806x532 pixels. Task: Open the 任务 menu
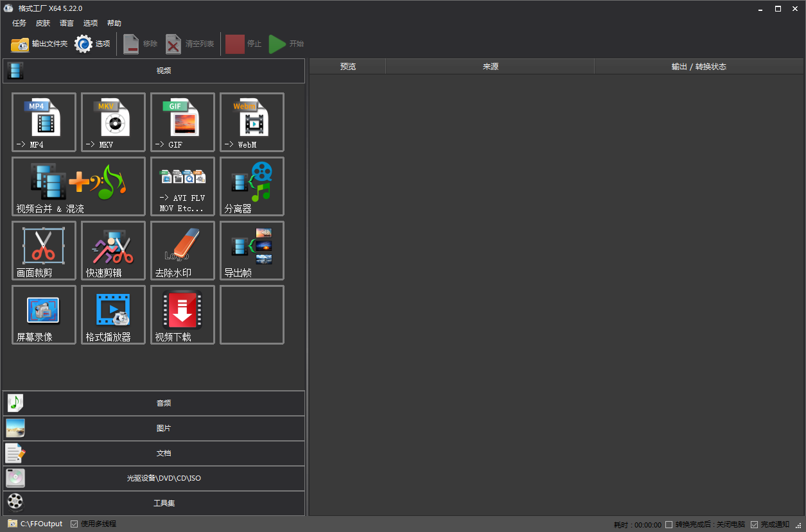[19, 23]
